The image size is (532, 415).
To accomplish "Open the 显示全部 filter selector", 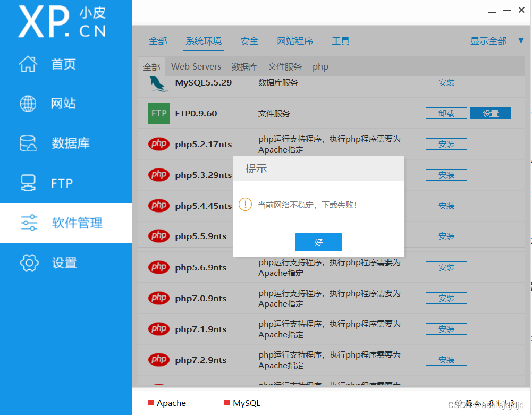I will point(488,41).
